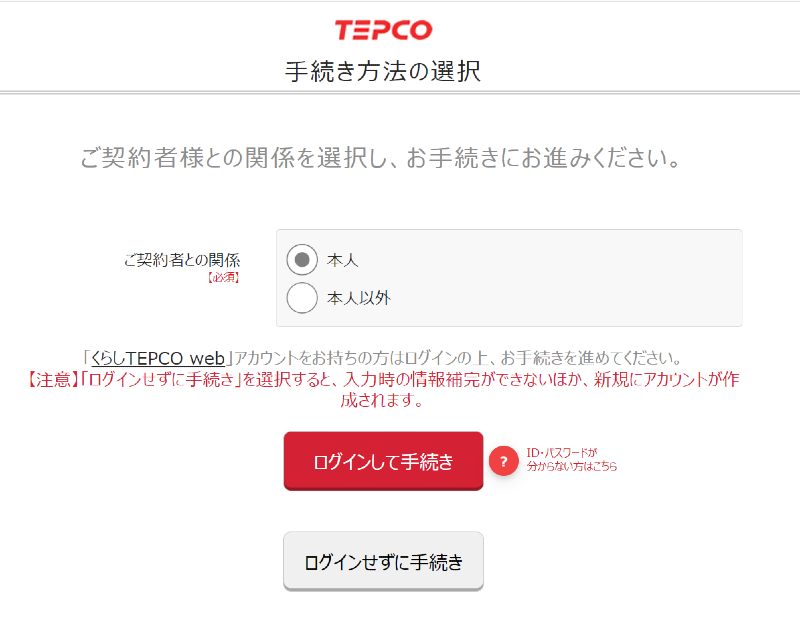Open the red question mark help icon

[x=504, y=461]
